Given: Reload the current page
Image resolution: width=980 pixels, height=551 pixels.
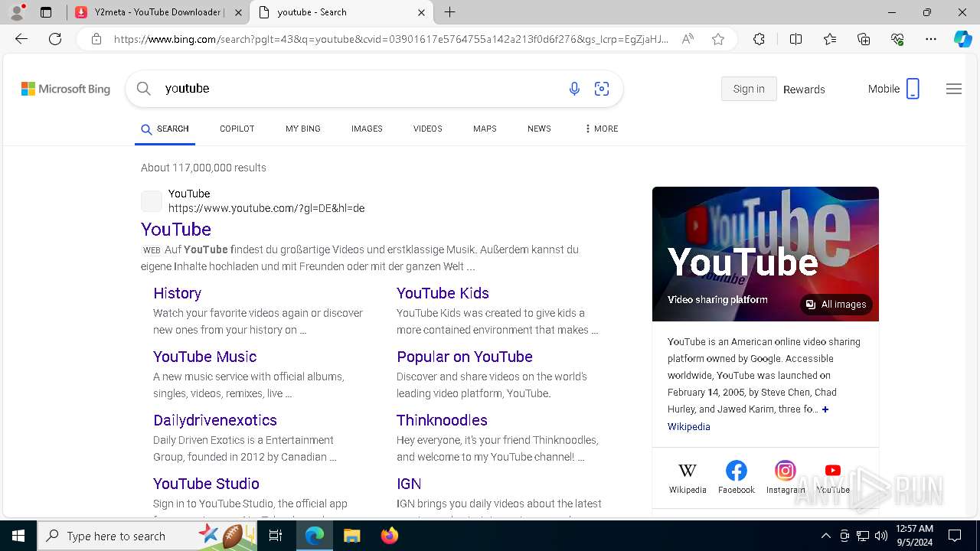Looking at the screenshot, I should tap(55, 39).
